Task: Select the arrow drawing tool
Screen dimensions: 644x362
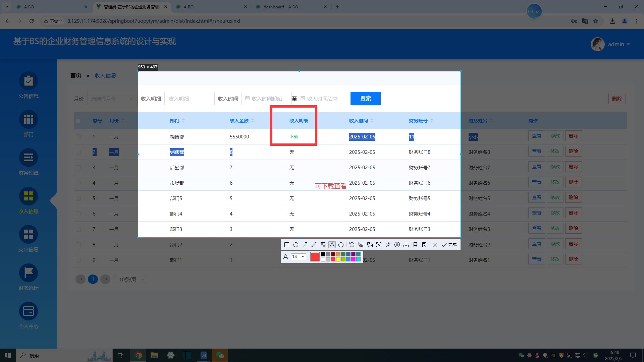Action: [305, 245]
